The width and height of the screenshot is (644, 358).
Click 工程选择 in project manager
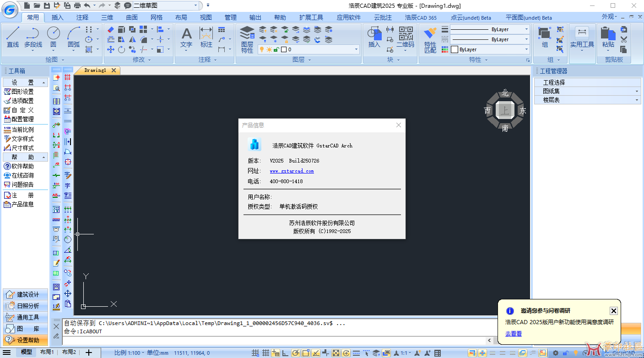[588, 82]
